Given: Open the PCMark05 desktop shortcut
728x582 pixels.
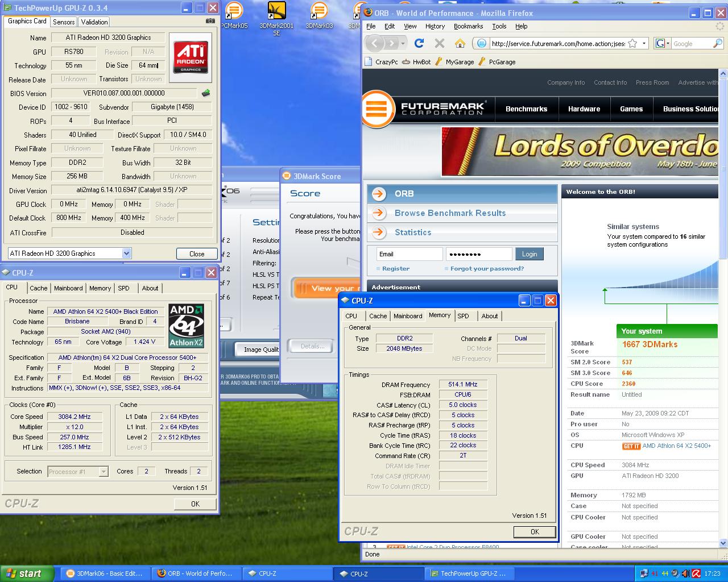Looking at the screenshot, I should coord(234,15).
